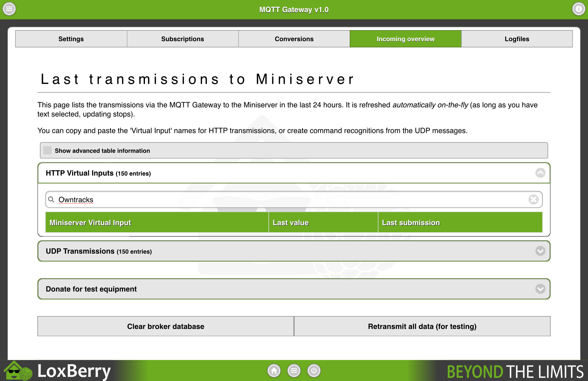The image size is (588, 381).
Task: Click into the Owntracks filter field
Action: tap(287, 200)
